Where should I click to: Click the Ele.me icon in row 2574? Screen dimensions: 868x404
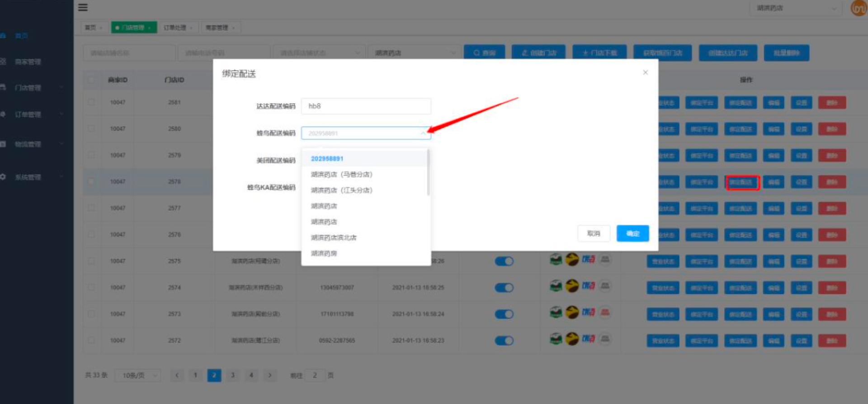[588, 286]
